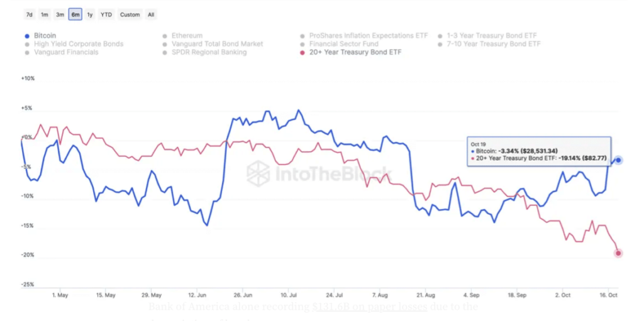Enable the Ethereum series
Viewport: 644px width, 321px height.
pyautogui.click(x=186, y=36)
